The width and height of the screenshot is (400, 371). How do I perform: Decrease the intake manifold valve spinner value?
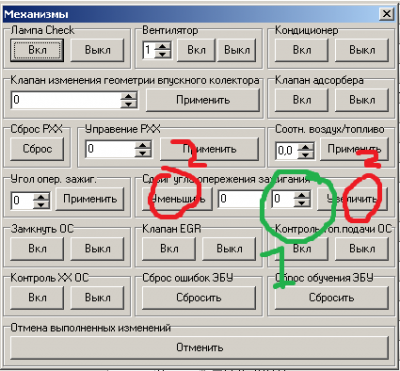pos(129,104)
